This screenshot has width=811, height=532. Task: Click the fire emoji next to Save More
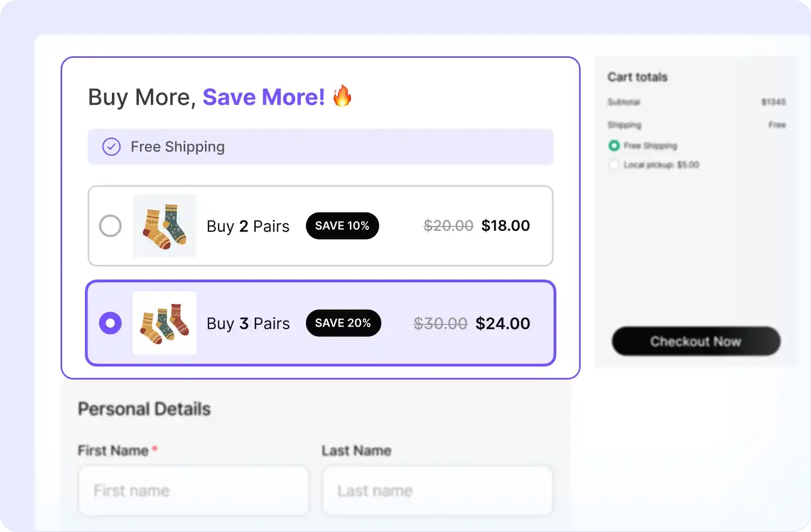[342, 96]
